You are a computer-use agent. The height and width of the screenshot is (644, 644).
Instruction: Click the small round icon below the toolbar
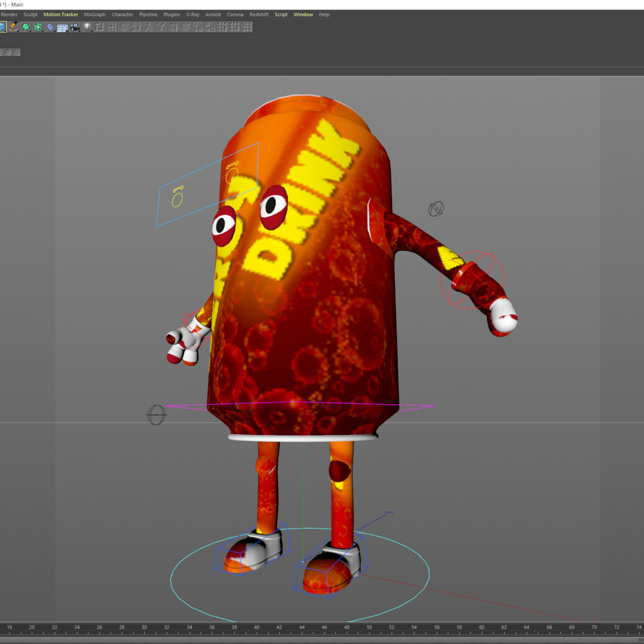[x=8, y=52]
